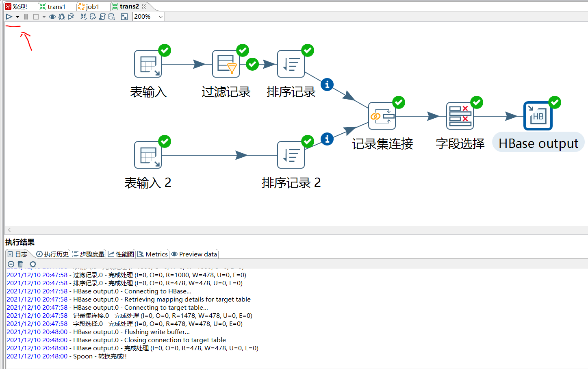Open the 200% zoom level combo box
This screenshot has height=369, width=588.
tap(149, 17)
